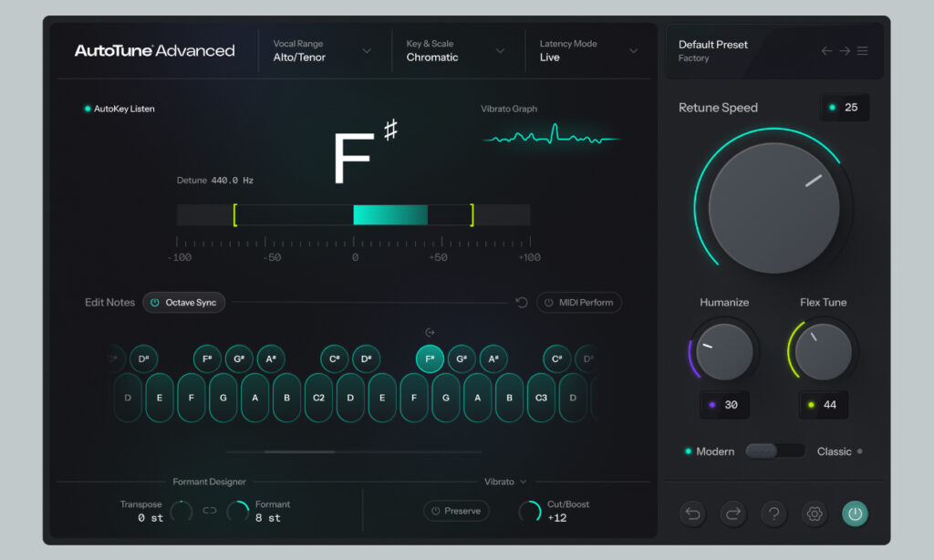The image size is (934, 560).
Task: Click the Detune 440.0 Hz value
Action: pos(233,181)
